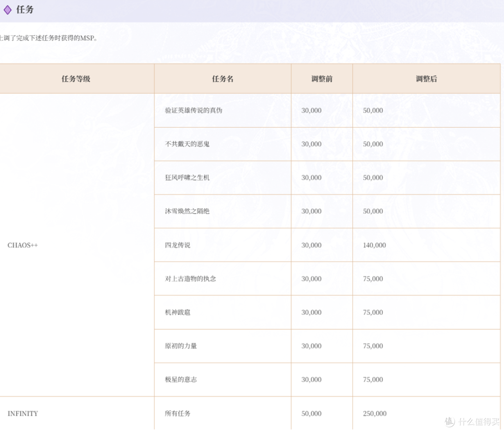Click the 任务名 column header
The image size is (504, 432).
223,79
